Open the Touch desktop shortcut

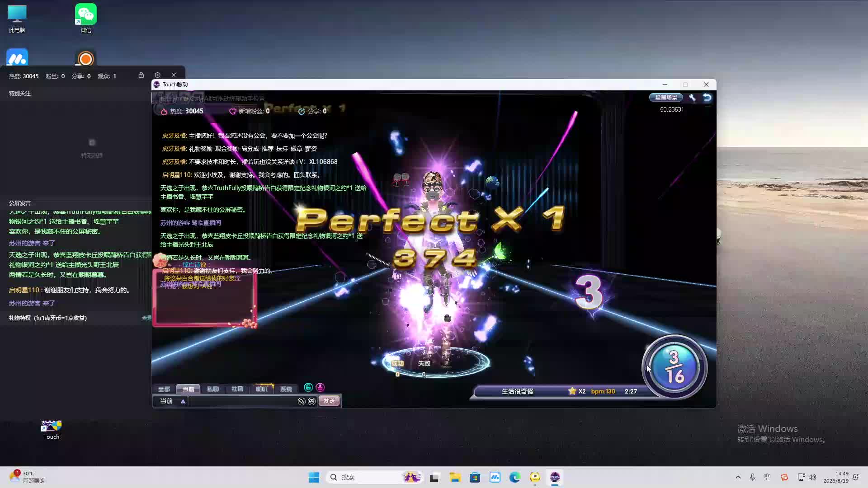tap(51, 430)
